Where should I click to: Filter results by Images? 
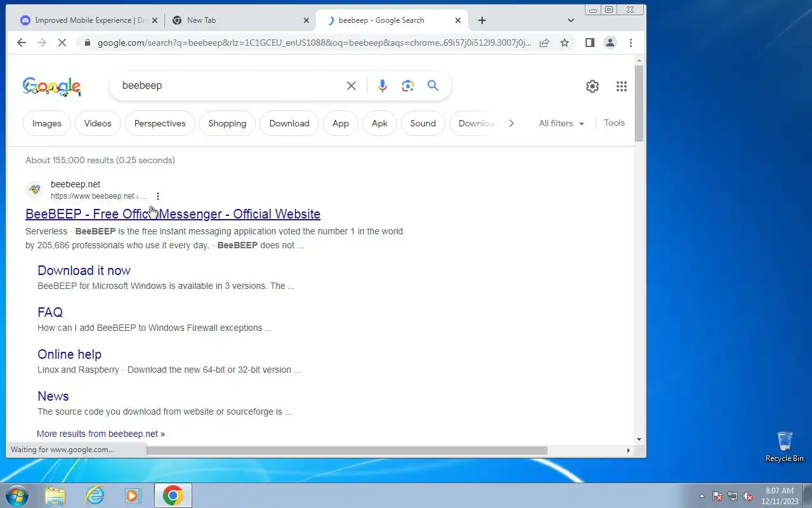[47, 123]
